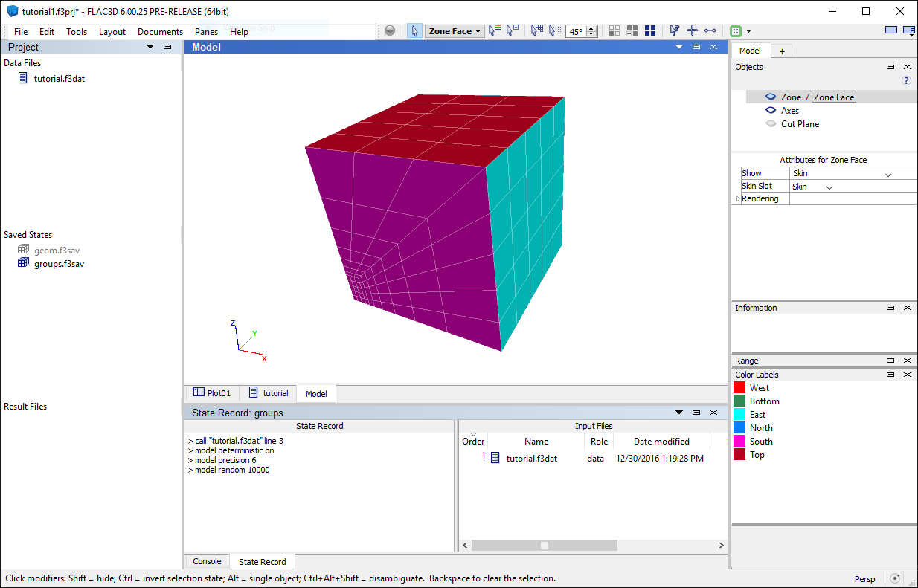918x588 pixels.
Task: Switch to the Plot01 tab
Action: (x=212, y=393)
